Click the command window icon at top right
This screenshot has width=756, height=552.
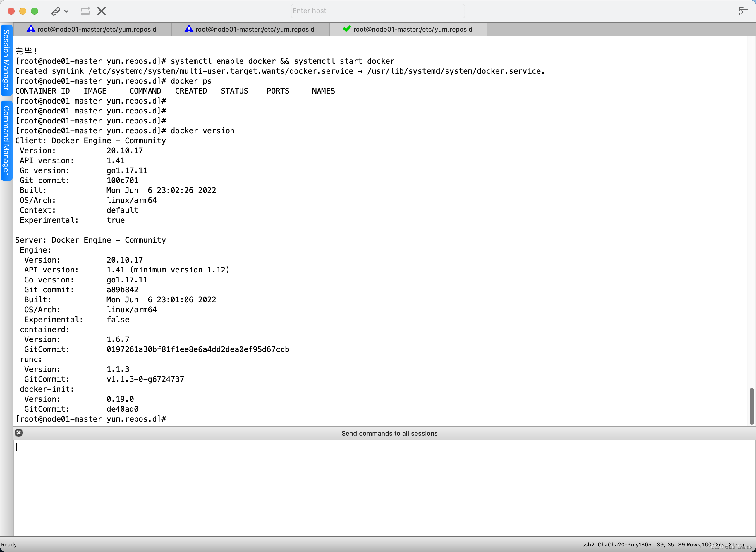743,11
